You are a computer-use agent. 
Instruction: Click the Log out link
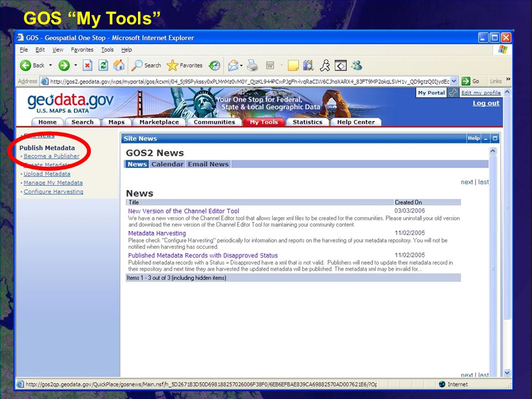coord(486,103)
